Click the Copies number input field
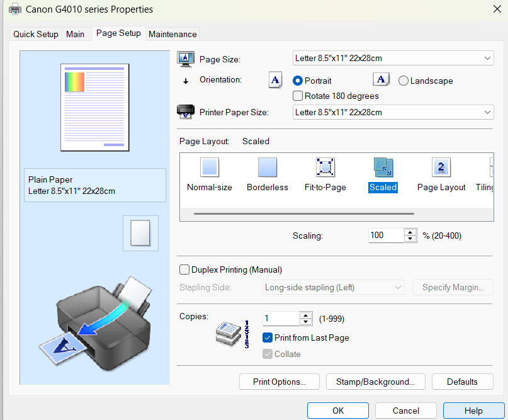The image size is (508, 420). pos(281,318)
